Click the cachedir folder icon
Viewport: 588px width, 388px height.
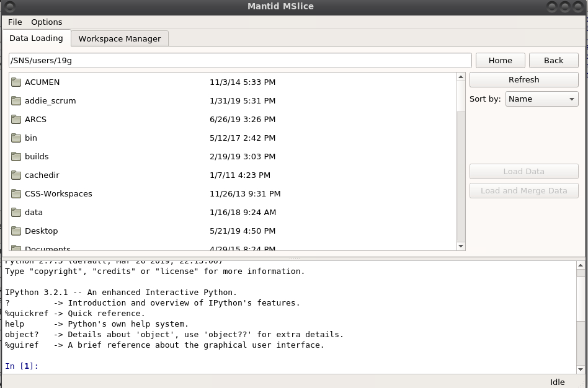point(16,175)
